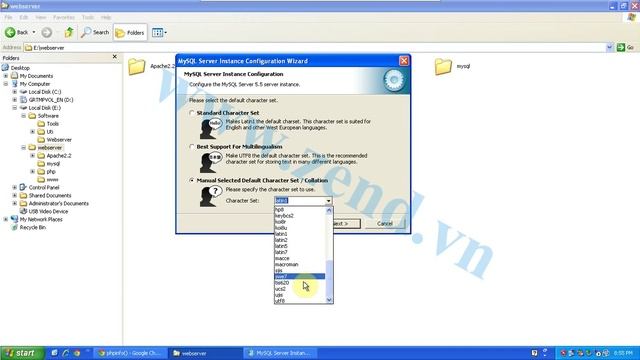Collapse Local Disk (E:) node
Screen dimensions: 640x360
pyautogui.click(x=15, y=108)
